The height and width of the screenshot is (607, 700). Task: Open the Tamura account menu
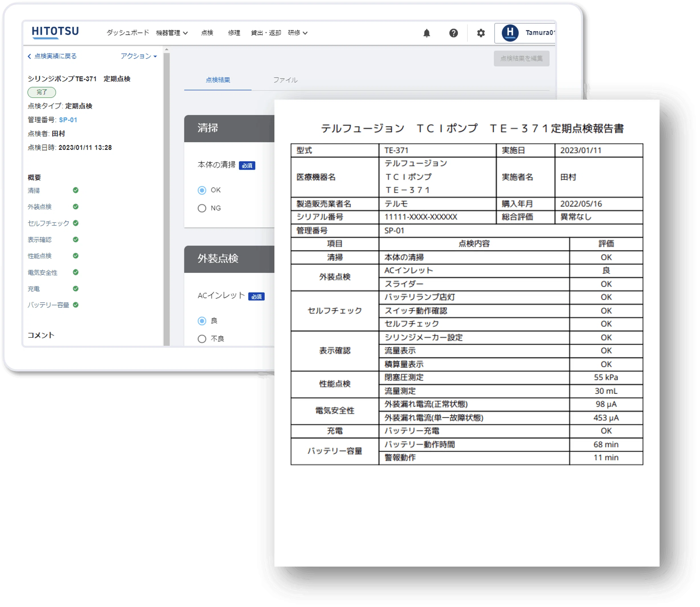[x=524, y=33]
